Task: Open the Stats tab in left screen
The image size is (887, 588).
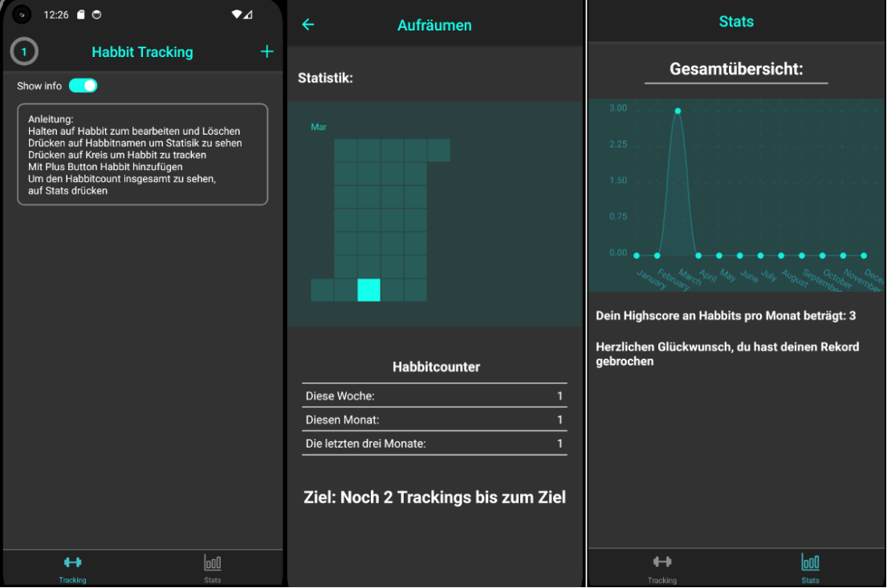Action: point(212,569)
